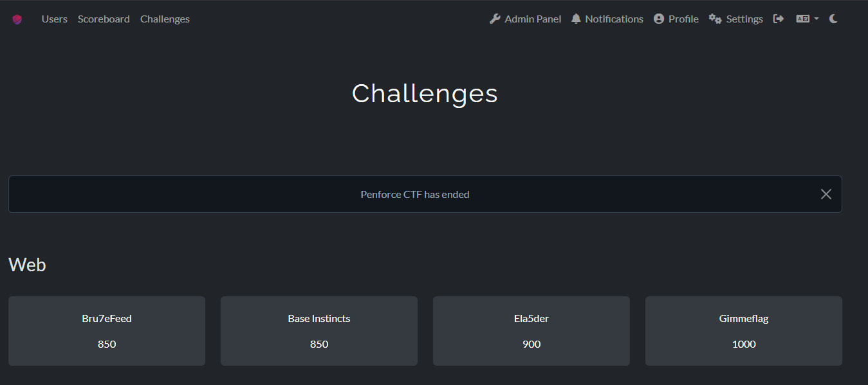This screenshot has height=385, width=868.
Task: Dismiss the 'Penforce CTF has ended' alert
Action: (826, 194)
